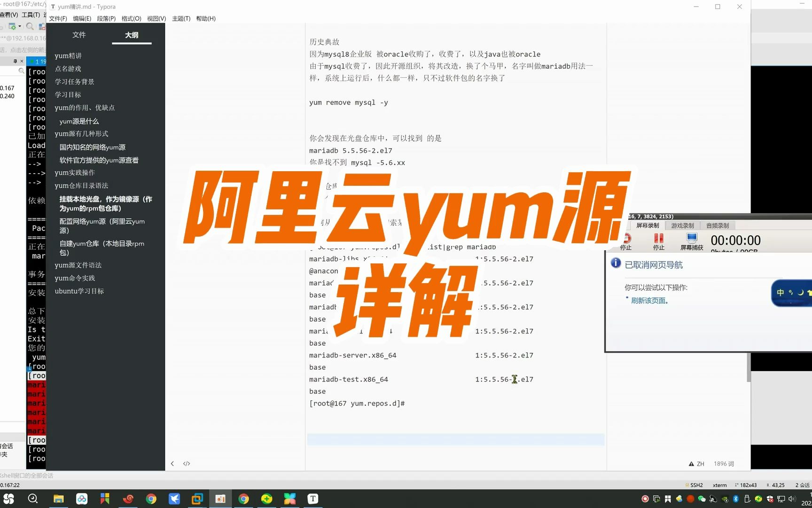Open the 编辑(E) menu in Typora
Image resolution: width=812 pixels, height=508 pixels.
(82, 19)
